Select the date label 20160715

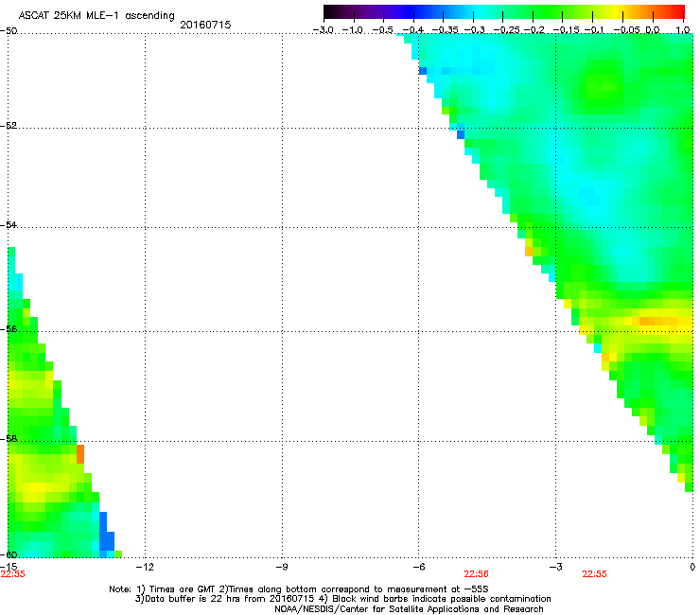tap(205, 25)
